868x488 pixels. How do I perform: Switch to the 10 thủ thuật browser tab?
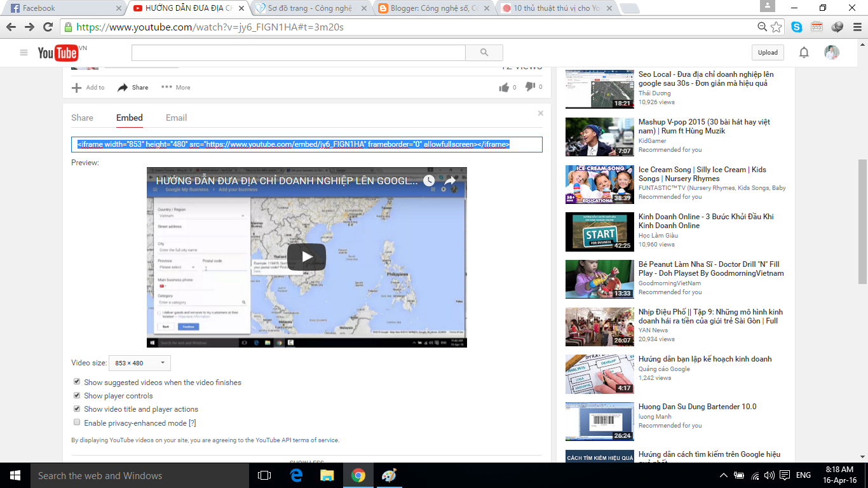click(x=557, y=8)
